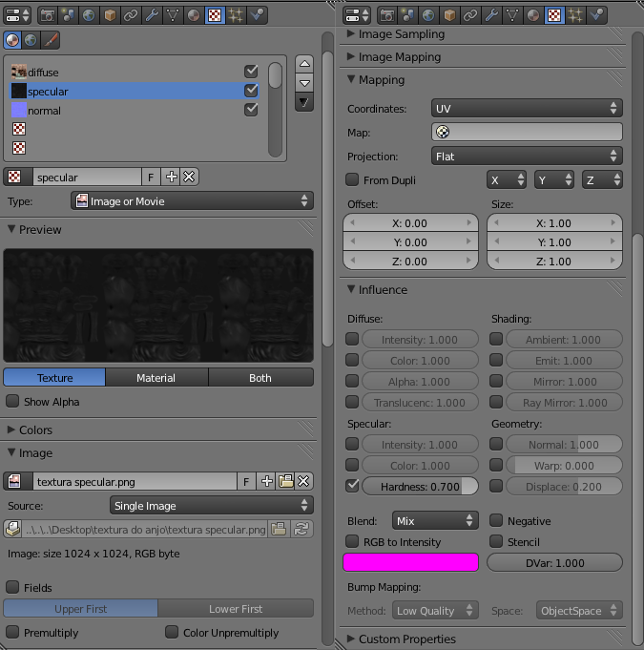Enable Stencil checkbox

tap(496, 541)
